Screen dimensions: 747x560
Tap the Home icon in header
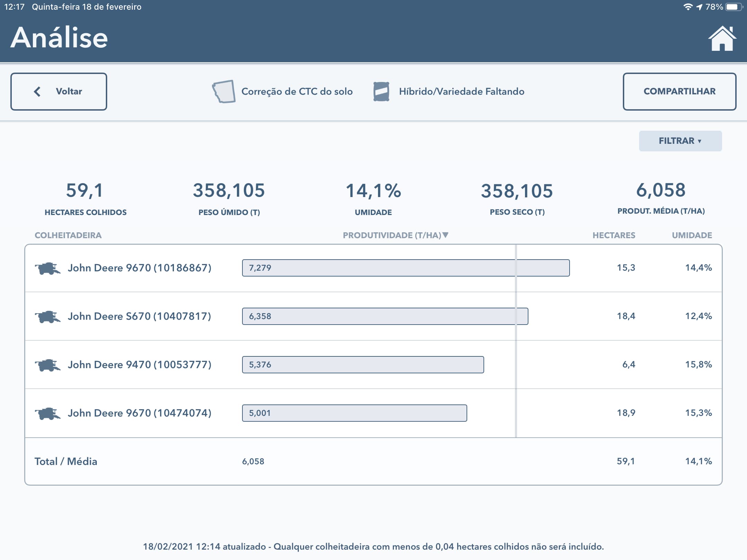point(722,38)
